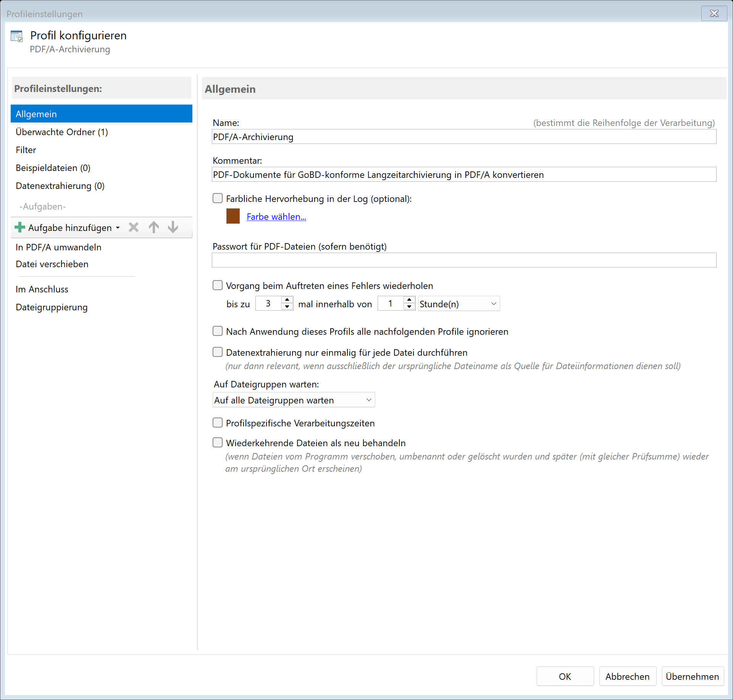Select the 'In PDF/A umwandeln' task
Image resolution: width=733 pixels, height=700 pixels.
(x=58, y=247)
